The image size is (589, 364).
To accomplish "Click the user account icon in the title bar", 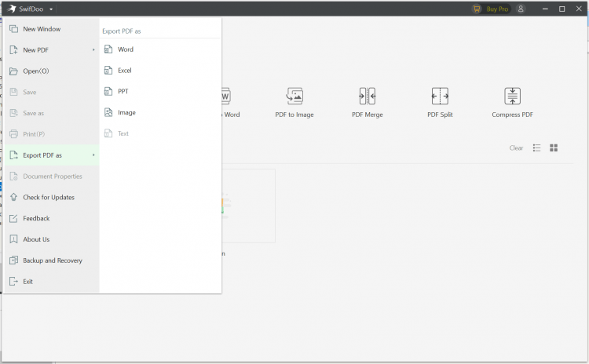I will pyautogui.click(x=521, y=9).
